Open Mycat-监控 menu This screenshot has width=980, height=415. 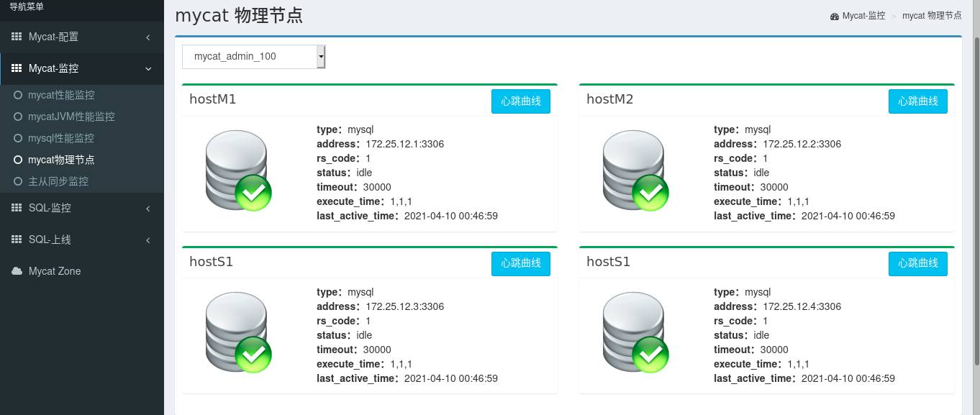[x=82, y=68]
